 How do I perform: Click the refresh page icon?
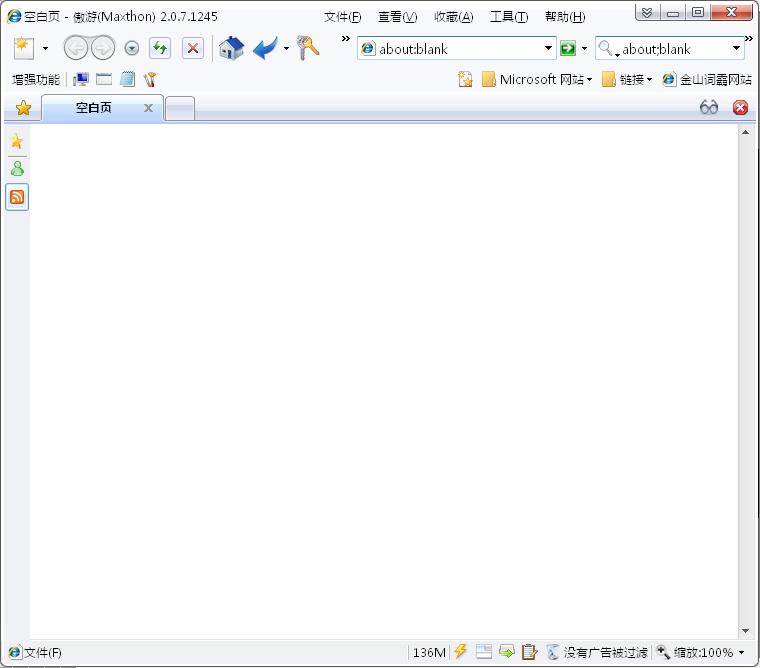point(160,48)
